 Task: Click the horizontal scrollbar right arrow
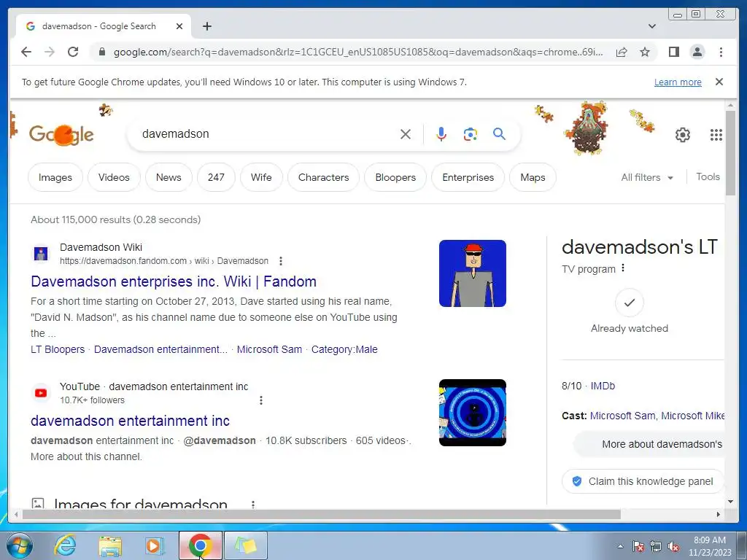pos(719,514)
